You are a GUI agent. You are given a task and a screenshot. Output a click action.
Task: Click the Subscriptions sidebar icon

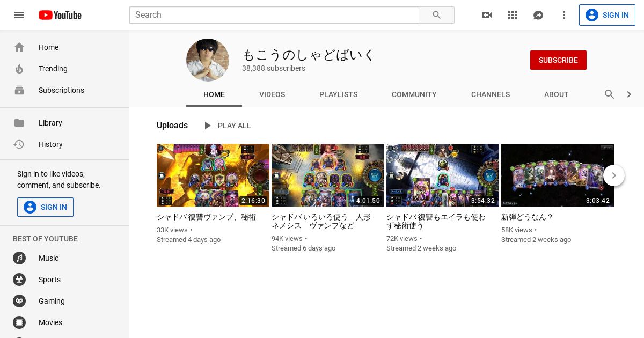19,90
